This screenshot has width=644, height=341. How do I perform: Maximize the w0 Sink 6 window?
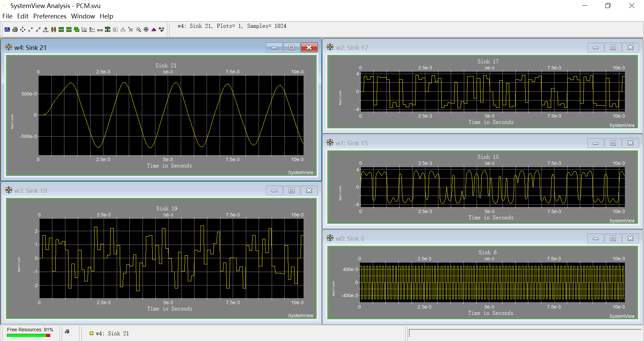613,238
